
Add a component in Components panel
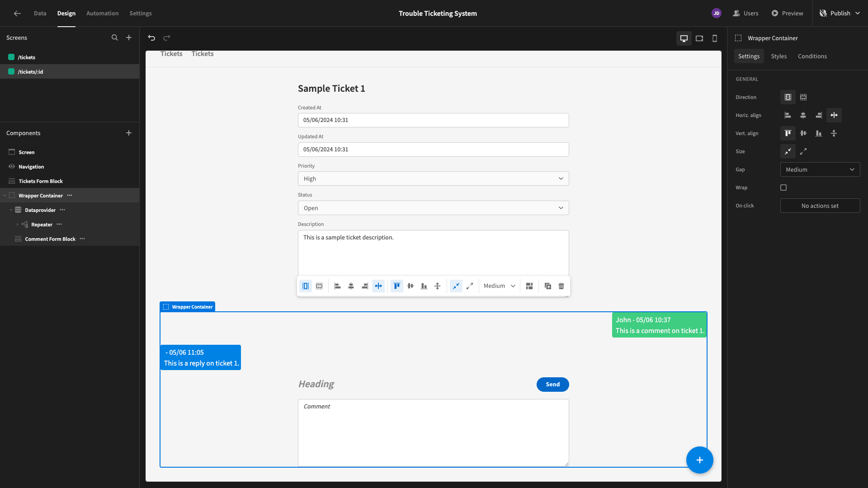click(129, 133)
